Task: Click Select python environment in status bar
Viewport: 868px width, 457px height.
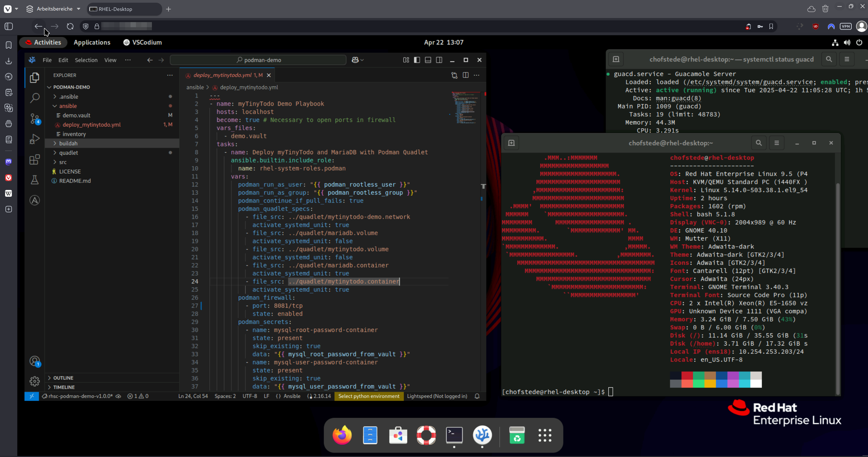Action: point(369,396)
